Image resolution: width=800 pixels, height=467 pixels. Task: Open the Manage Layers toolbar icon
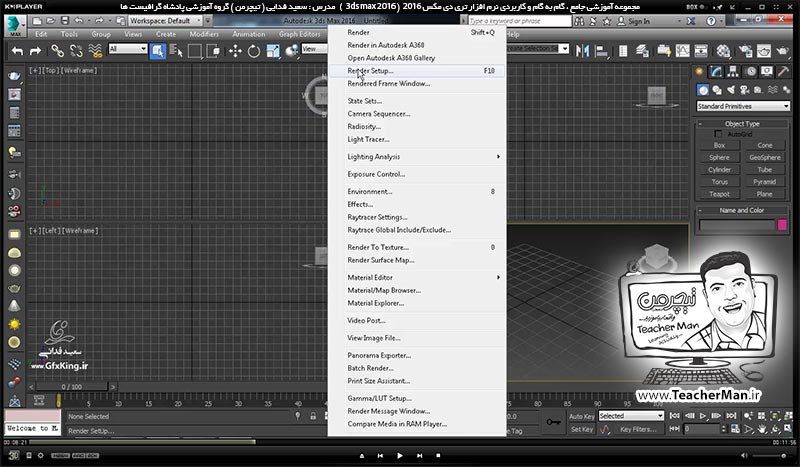click(642, 51)
